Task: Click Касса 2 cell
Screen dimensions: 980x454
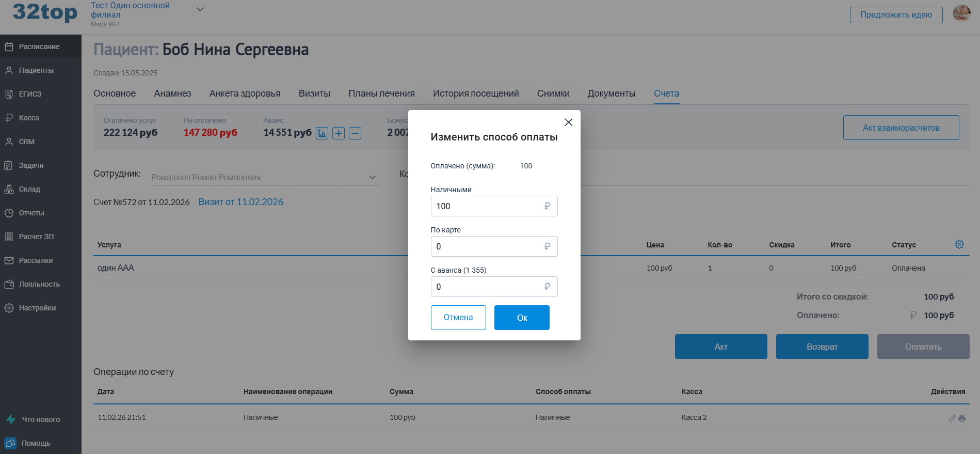Action: tap(694, 417)
